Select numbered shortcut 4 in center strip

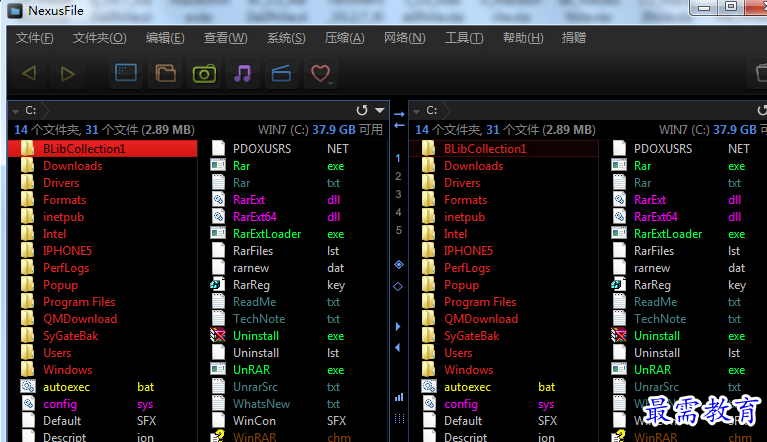coord(398,212)
